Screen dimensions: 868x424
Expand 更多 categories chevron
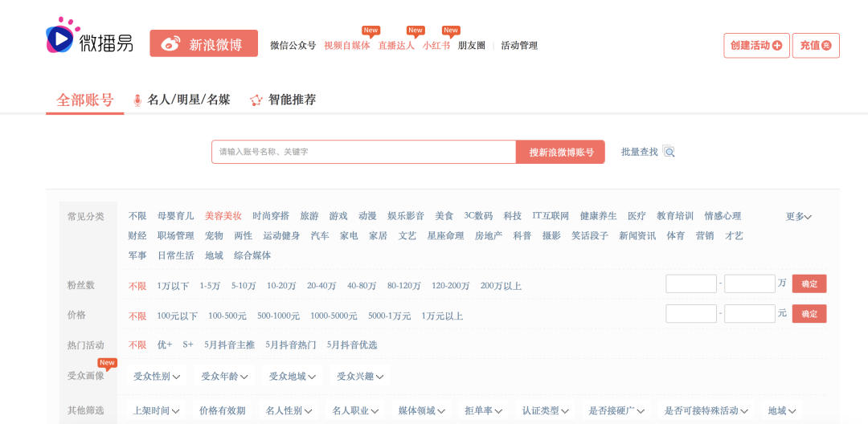[799, 217]
